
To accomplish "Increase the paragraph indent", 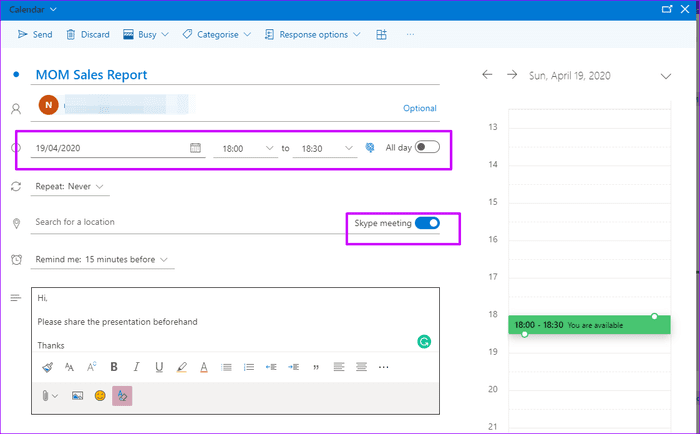I will click(293, 367).
